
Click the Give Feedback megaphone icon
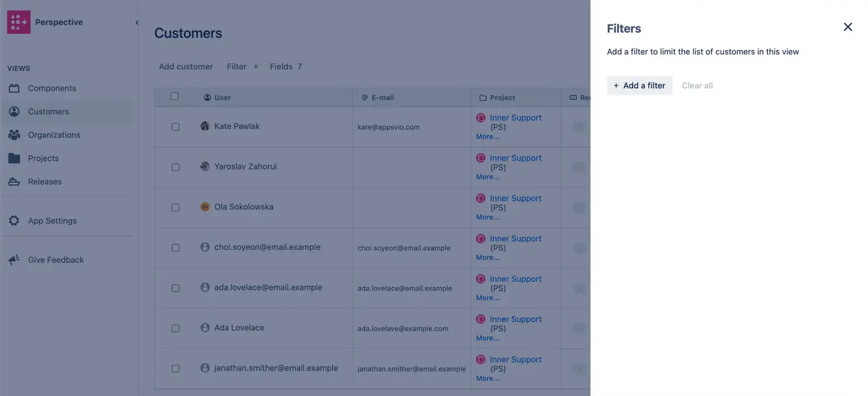click(x=14, y=260)
